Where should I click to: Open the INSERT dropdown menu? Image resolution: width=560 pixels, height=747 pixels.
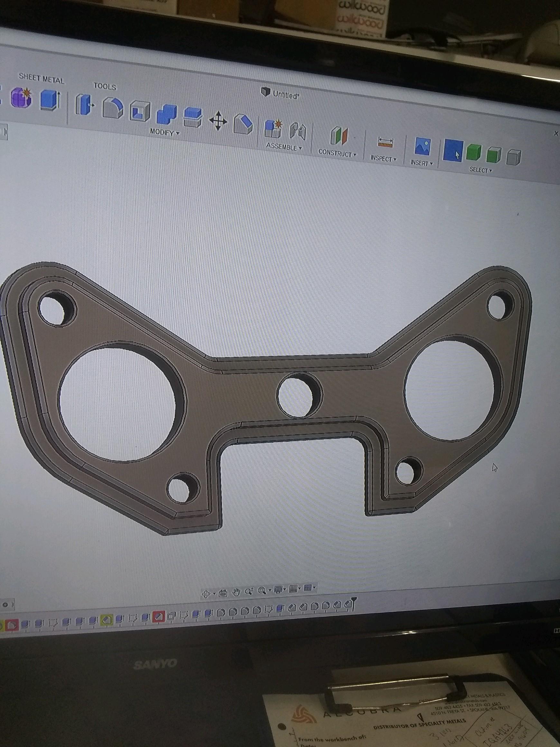tap(421, 163)
